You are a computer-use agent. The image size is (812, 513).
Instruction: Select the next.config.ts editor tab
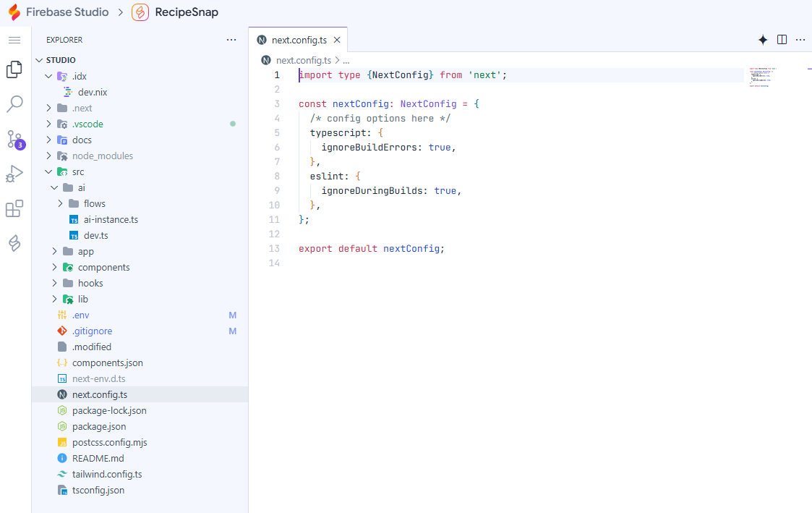pos(294,40)
